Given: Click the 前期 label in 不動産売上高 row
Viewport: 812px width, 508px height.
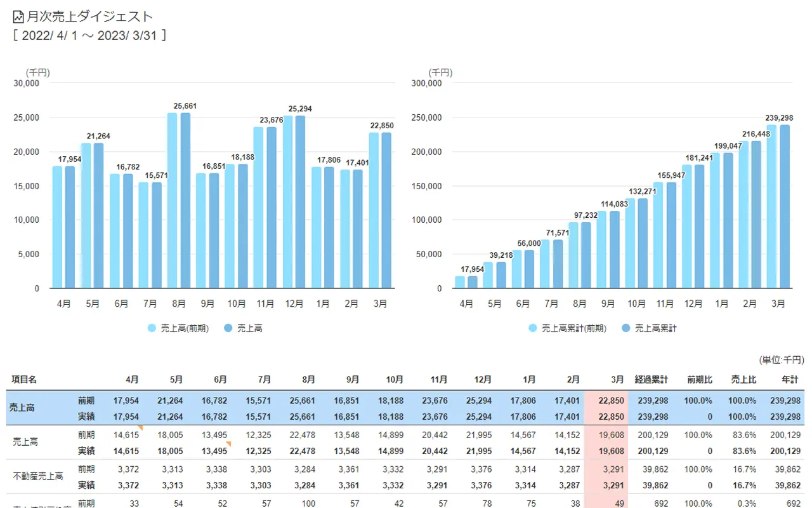Looking at the screenshot, I should point(86,468).
